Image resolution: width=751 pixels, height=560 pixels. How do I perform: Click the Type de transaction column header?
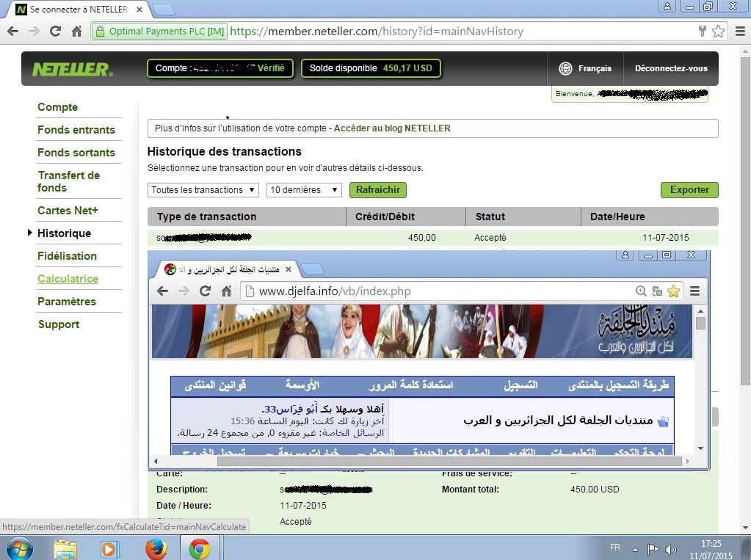(247, 217)
